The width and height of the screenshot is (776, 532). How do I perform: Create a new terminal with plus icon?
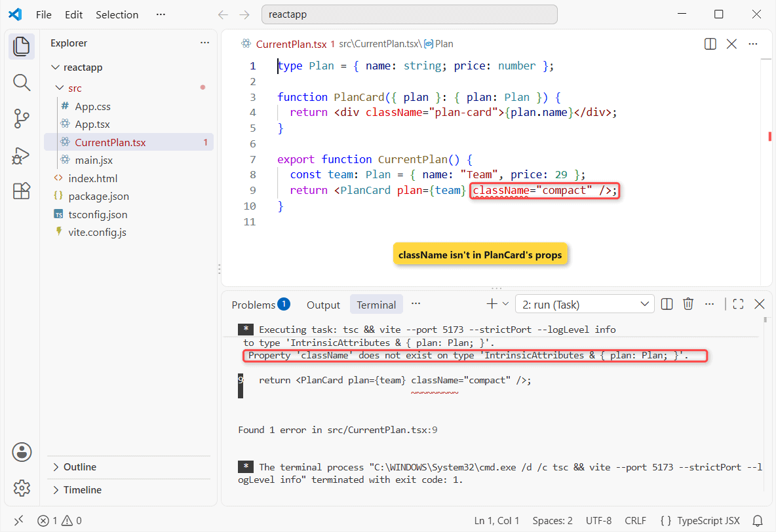492,304
